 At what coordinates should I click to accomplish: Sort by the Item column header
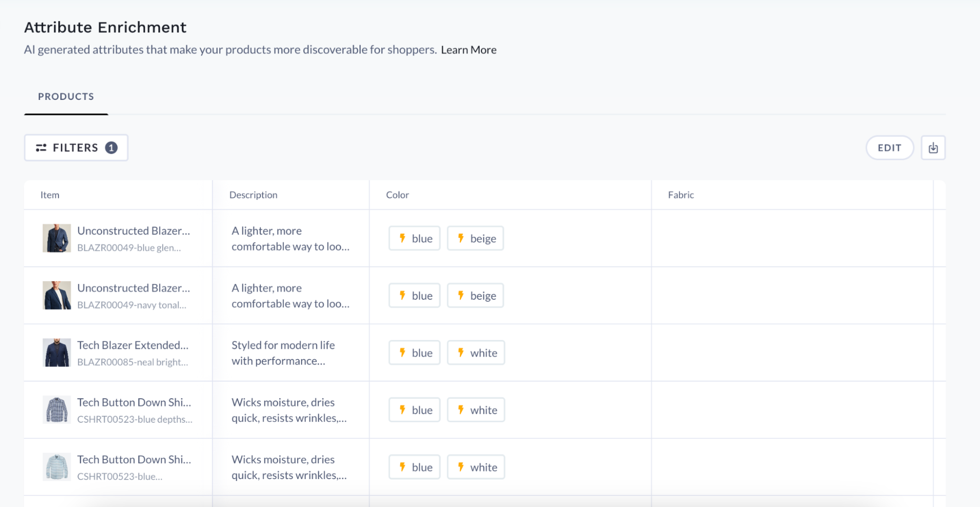point(50,194)
